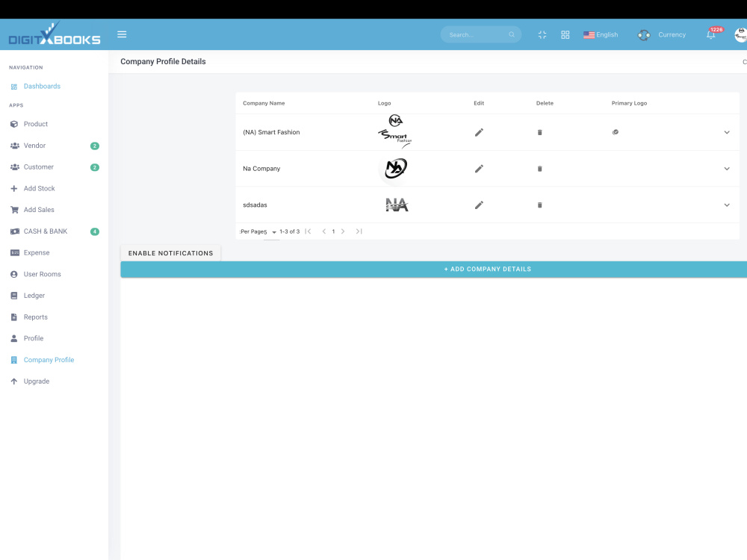Open the Customer menu item
747x560 pixels.
(39, 167)
